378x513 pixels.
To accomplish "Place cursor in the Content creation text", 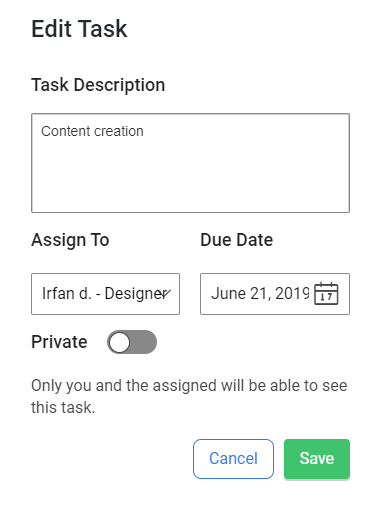I will (x=92, y=131).
